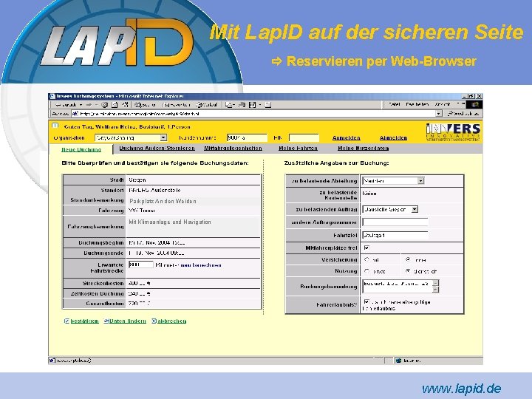The height and width of the screenshot is (399, 532).
Task: Open the Mitfahrgelegenheiten tab
Action: 233,149
